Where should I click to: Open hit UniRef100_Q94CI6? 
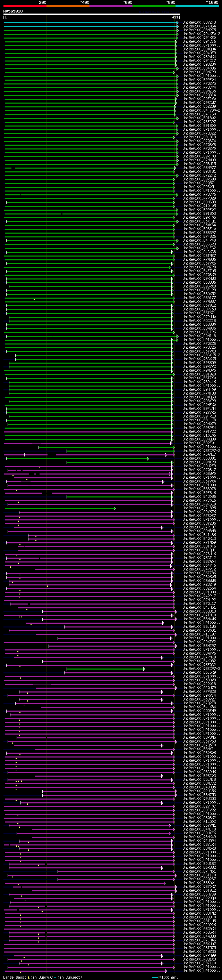coord(199,41)
